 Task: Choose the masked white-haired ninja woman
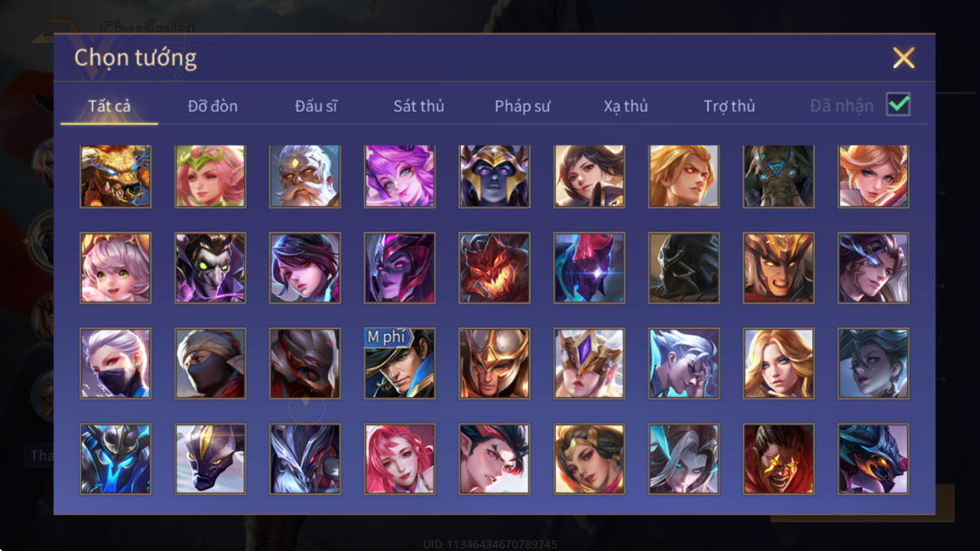pyautogui.click(x=115, y=363)
